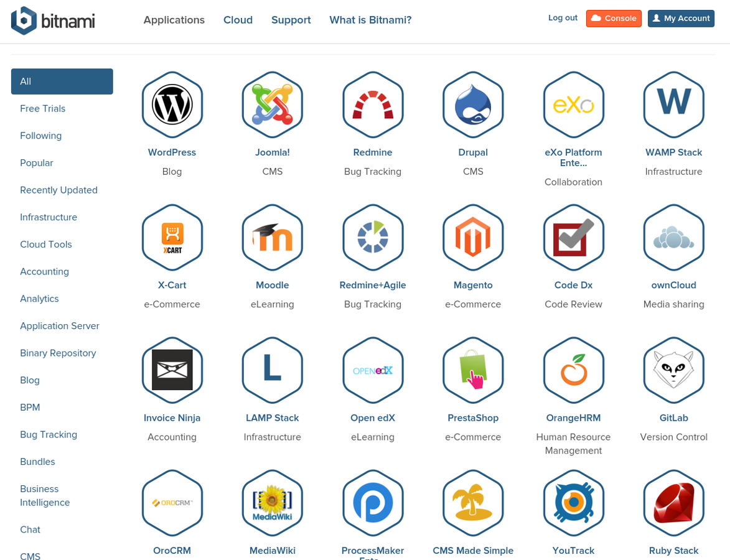Select the ownCloud cloud icon

click(673, 238)
